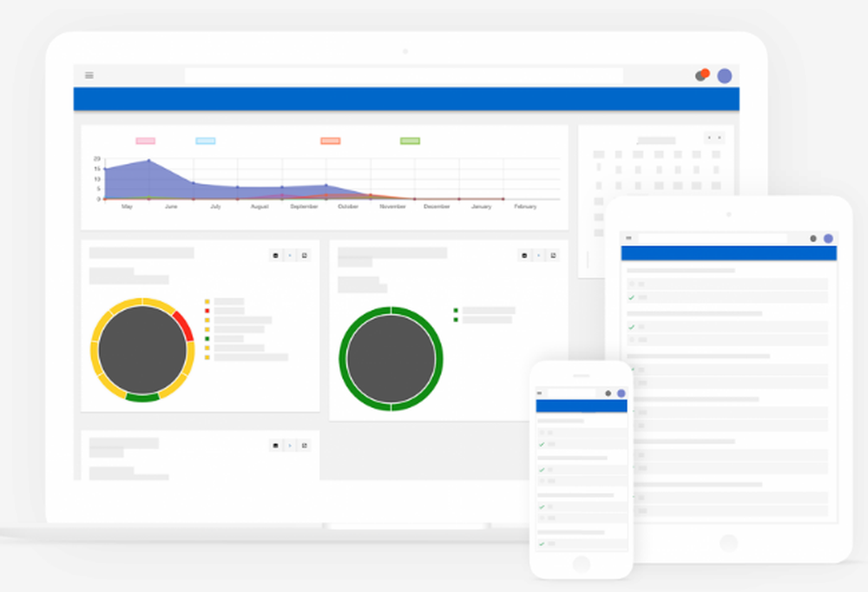The width and height of the screenshot is (868, 592).
Task: Toggle the first checked row on the tablet list
Action: [727, 298]
